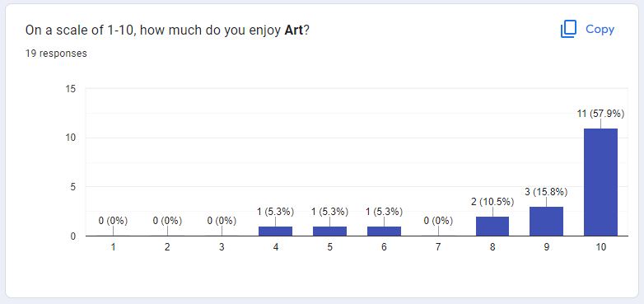
Task: Select the bar for rating 5
Action: tap(329, 232)
